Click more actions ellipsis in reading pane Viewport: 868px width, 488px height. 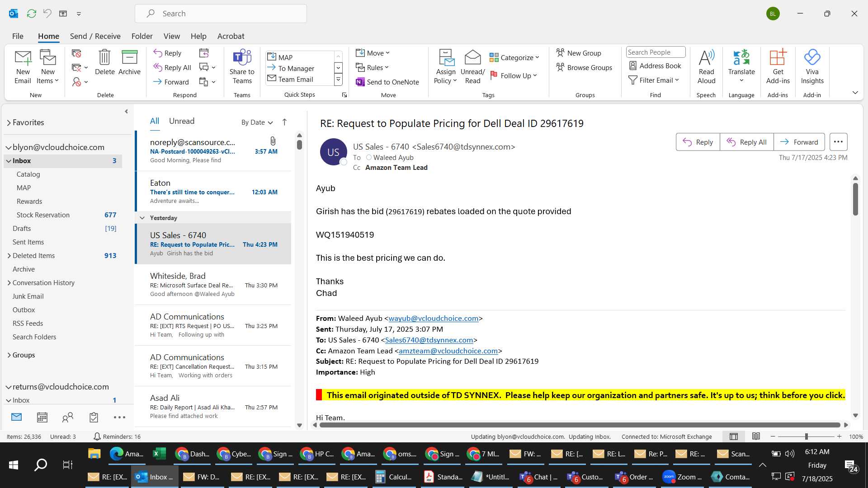pos(838,142)
